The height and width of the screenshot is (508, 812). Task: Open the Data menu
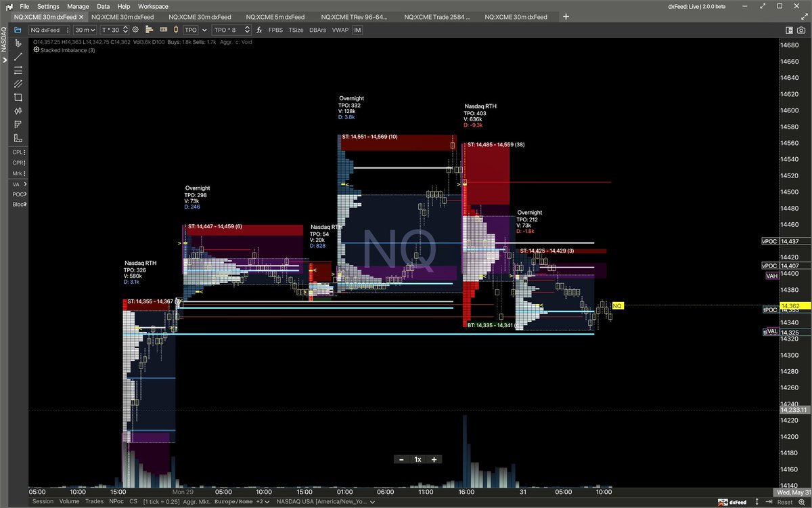pos(103,6)
